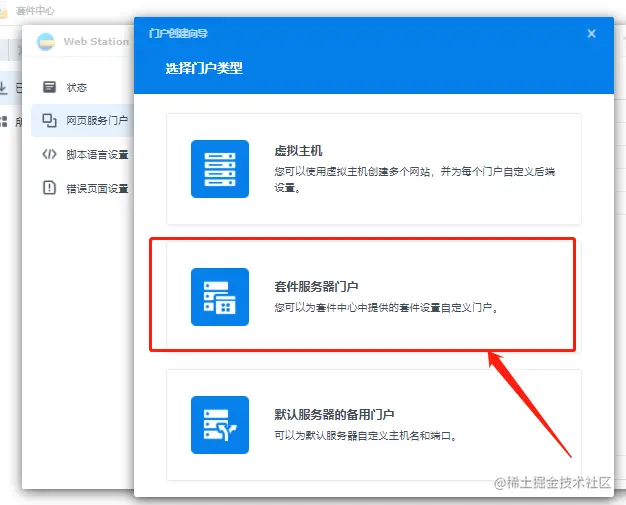
Task: Click the 选择门户类型 heading
Action: [x=204, y=68]
